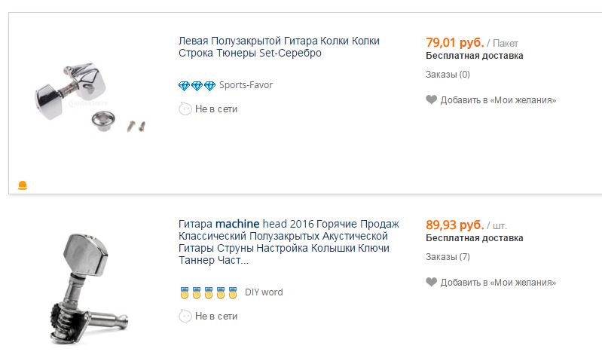This screenshot has width=602, height=364.
Task: Open the DIY word seller store
Action: [264, 292]
